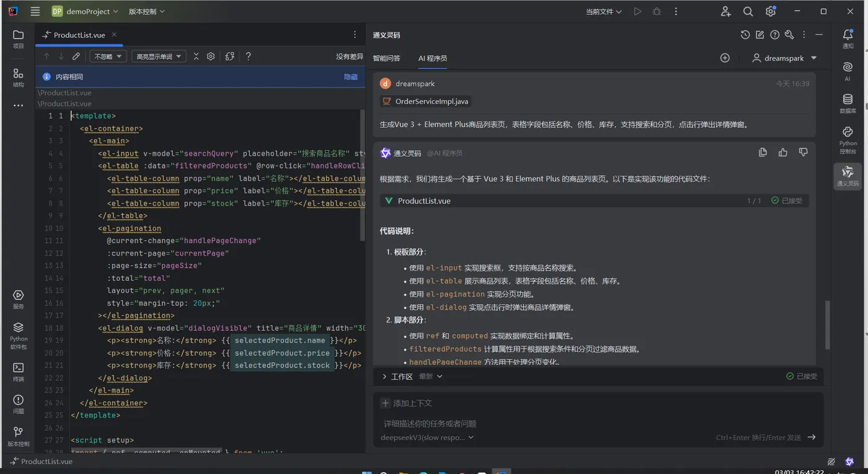Open the 版本控制 dropdown in title bar
Image resolution: width=868 pixels, height=474 pixels.
(x=147, y=11)
